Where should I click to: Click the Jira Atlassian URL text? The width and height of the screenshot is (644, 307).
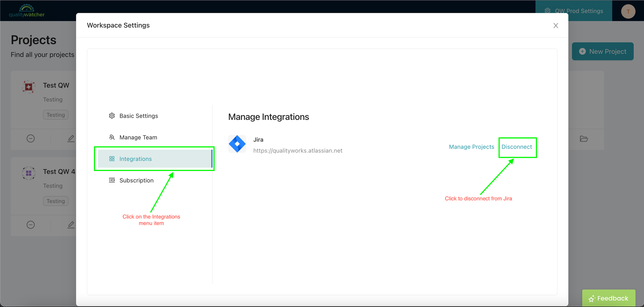pos(298,151)
